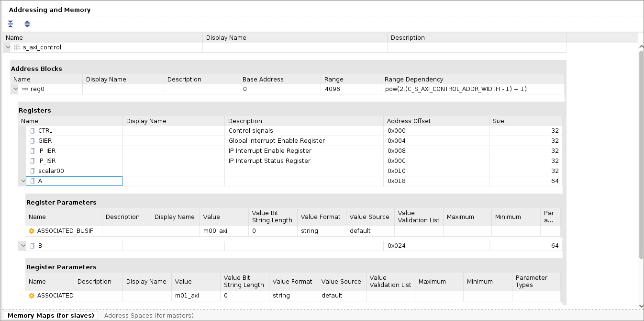Collapse register B parameters
This screenshot has width=644, height=321.
[x=23, y=246]
